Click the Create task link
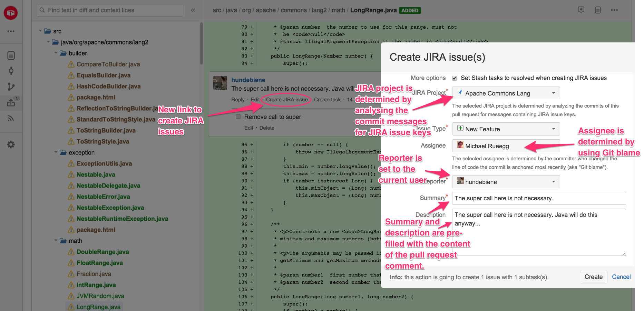The image size is (644, 311). pos(327,100)
